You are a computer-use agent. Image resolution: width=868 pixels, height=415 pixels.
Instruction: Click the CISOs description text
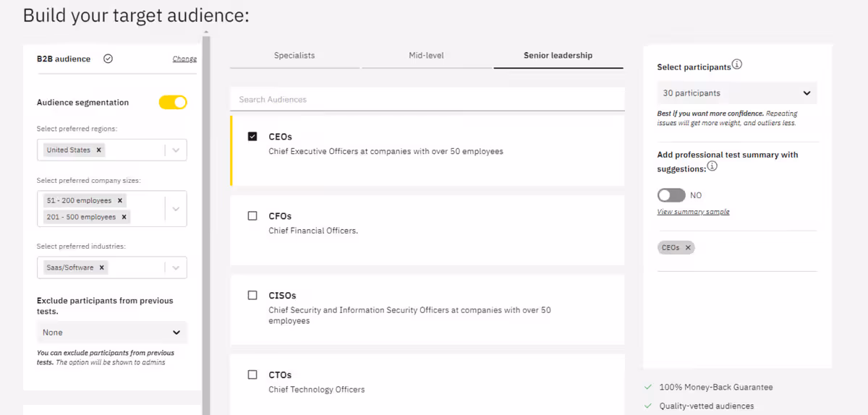(x=409, y=315)
